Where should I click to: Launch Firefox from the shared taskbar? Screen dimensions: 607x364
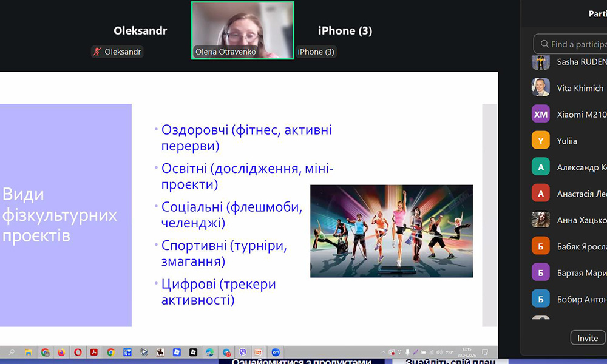coord(61,352)
